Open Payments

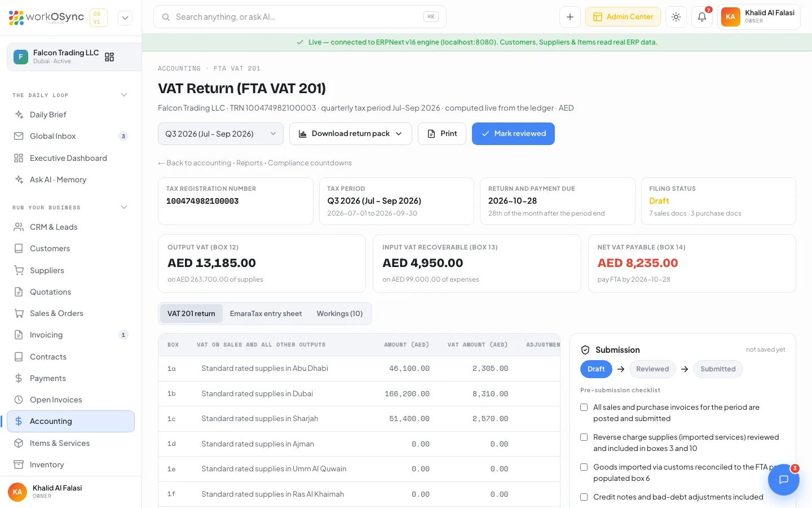click(70, 378)
